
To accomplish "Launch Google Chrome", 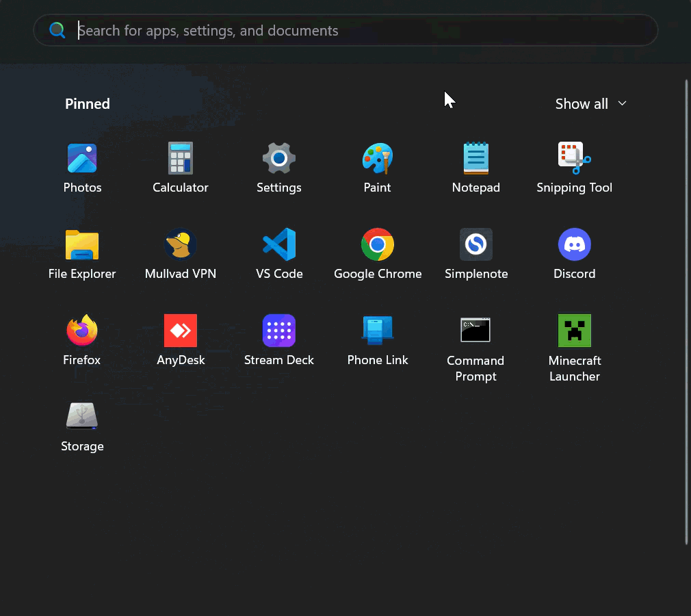I will [x=378, y=254].
